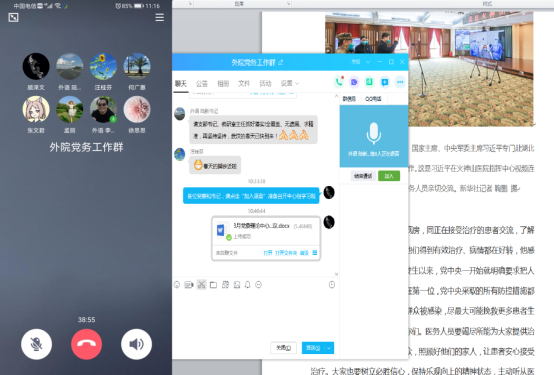Viewport: 554px width, 375px height.
Task: Switch to the 公告 tab
Action: (202, 83)
